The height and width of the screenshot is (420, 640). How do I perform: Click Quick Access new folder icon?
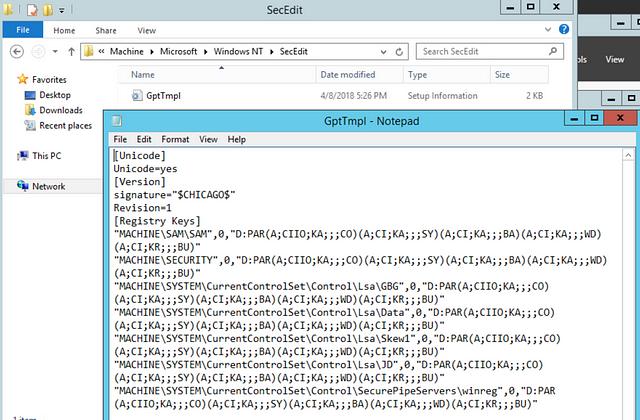click(x=48, y=9)
